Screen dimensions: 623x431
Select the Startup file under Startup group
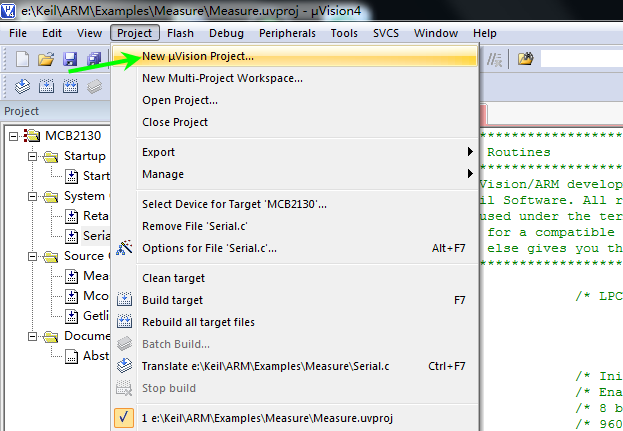coord(96,176)
